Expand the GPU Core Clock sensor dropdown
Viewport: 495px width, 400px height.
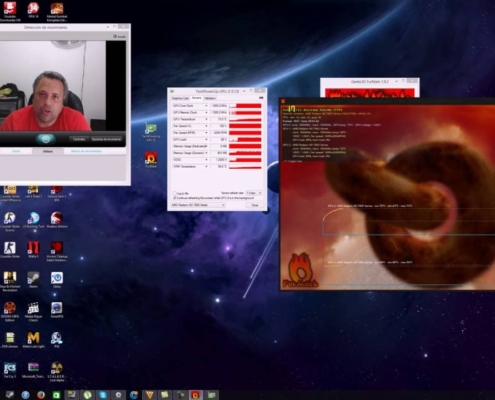click(x=206, y=106)
